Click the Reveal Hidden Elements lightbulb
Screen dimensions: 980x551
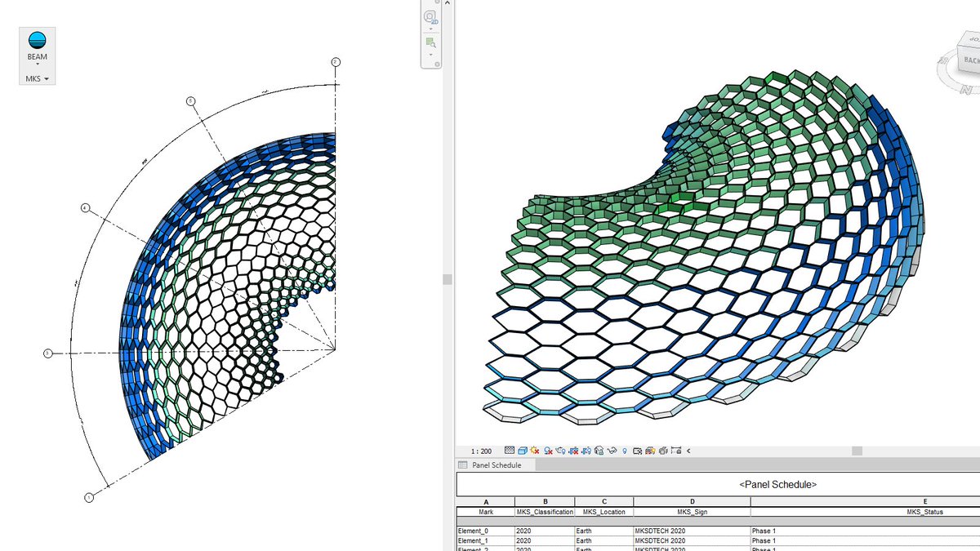tap(624, 450)
